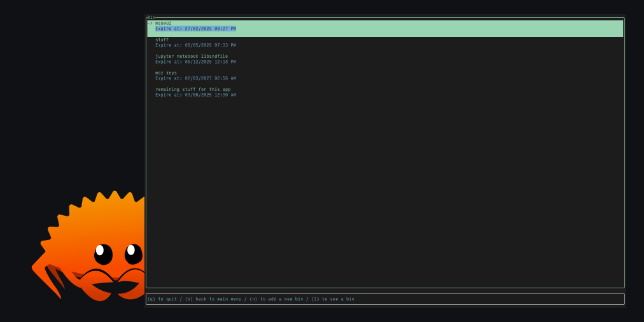Click the '->' selection arrow beside meowui
This screenshot has height=322, width=644.
pos(150,23)
